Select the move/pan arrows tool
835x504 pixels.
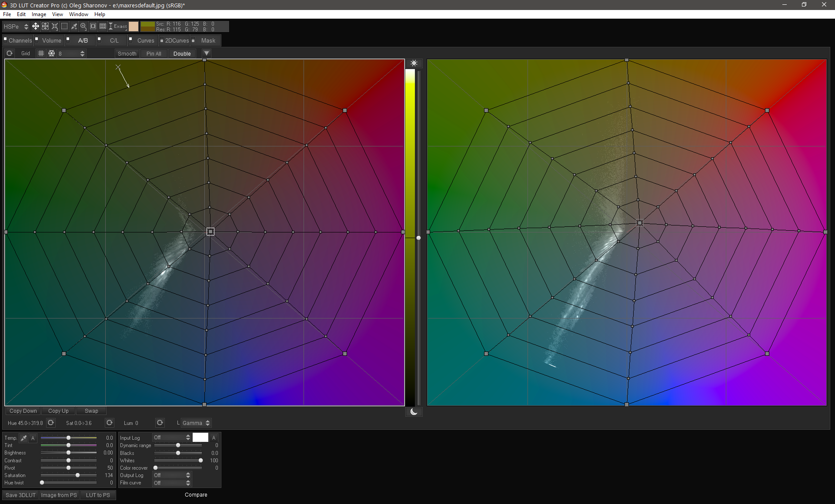36,27
